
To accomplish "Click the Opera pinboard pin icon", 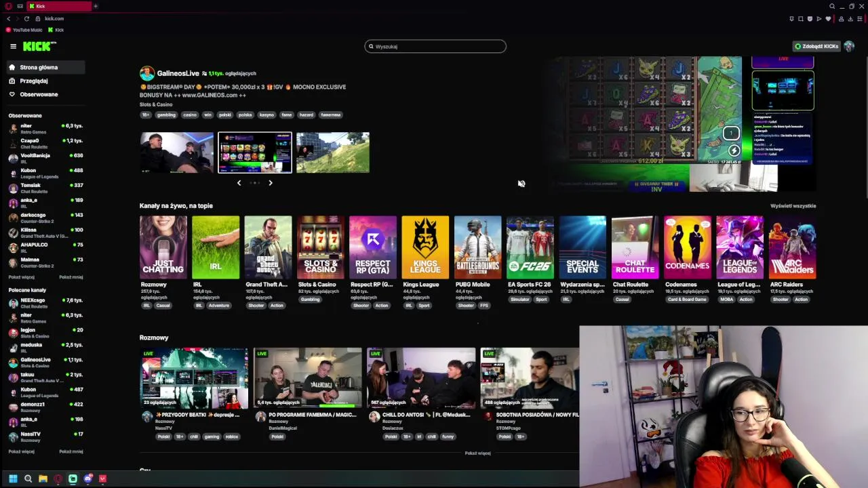I will pyautogui.click(x=791, y=19).
